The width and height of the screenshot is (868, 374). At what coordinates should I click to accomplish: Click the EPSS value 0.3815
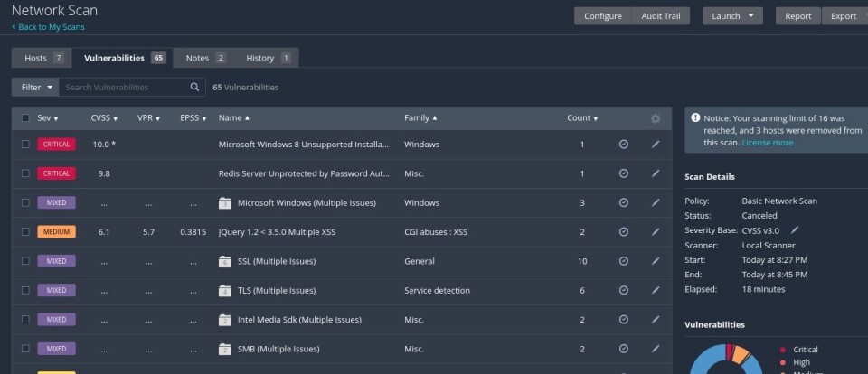[x=193, y=232]
